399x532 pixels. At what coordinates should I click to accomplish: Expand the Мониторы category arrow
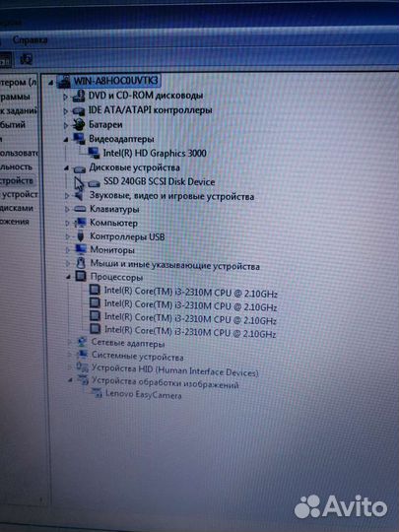68,250
